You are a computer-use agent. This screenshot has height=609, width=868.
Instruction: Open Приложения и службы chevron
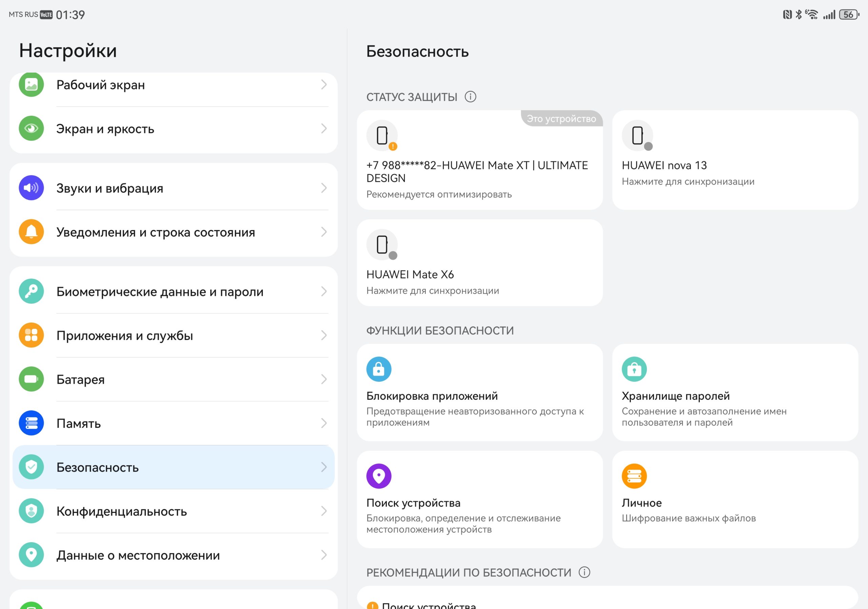[x=324, y=335]
